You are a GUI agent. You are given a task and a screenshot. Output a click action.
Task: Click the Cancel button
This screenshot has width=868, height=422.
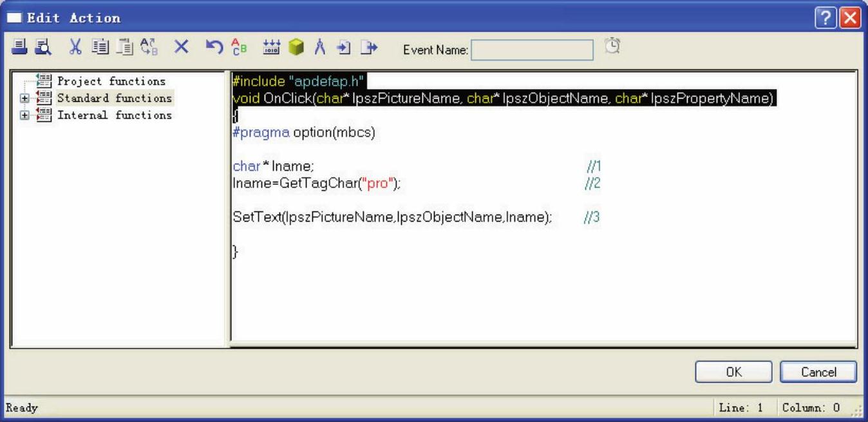click(x=818, y=372)
